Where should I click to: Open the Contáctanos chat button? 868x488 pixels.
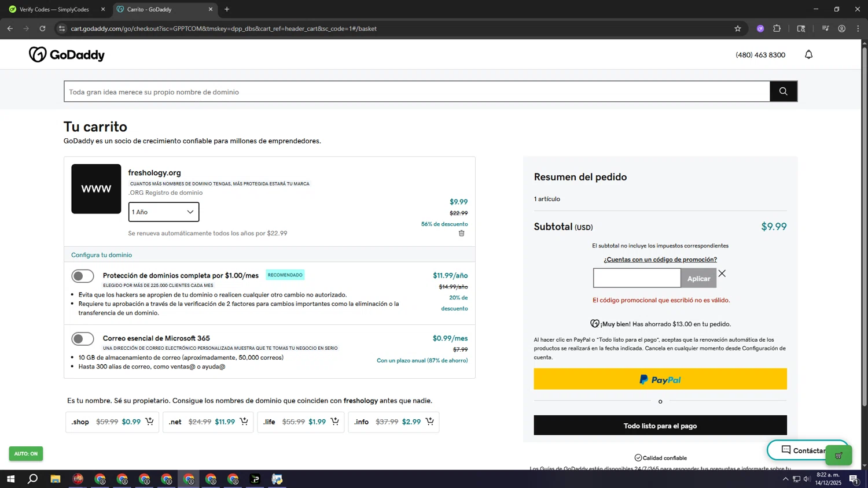pos(801,450)
